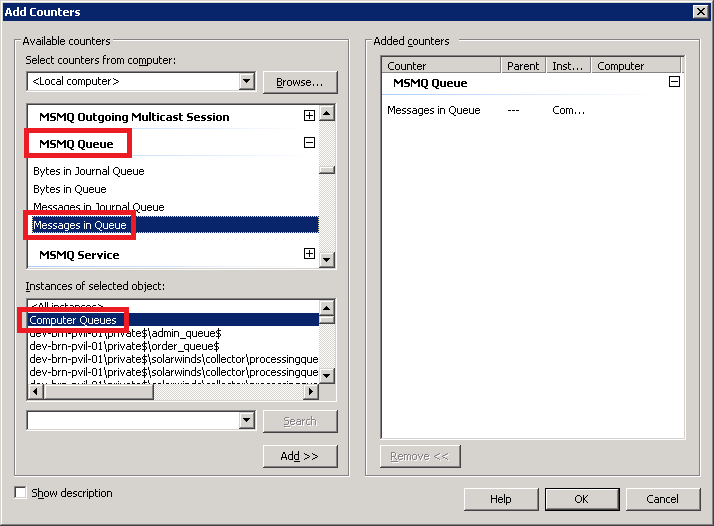Click scroll down arrow of counters list
Viewport: 714px width, 526px height.
327,260
